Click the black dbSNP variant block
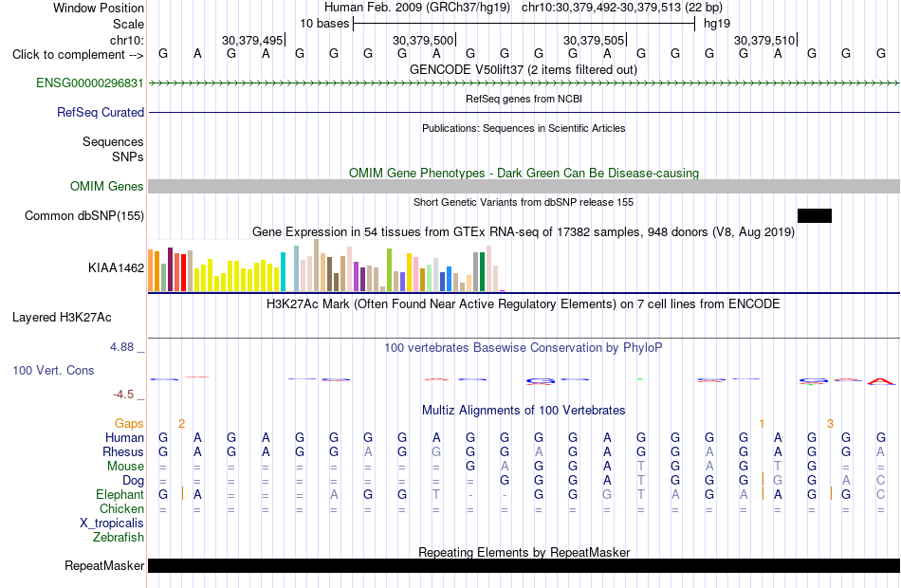Screen dimensions: 901x588 pos(815,215)
